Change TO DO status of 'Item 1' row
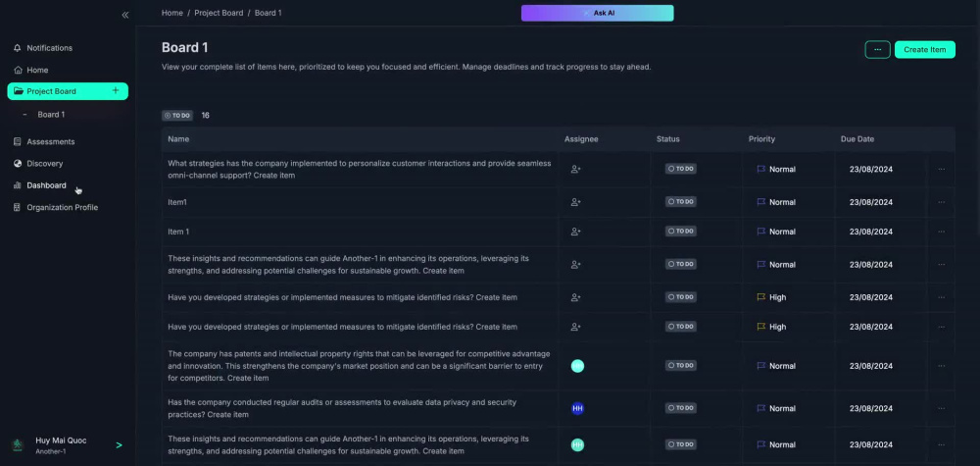 [x=681, y=232]
